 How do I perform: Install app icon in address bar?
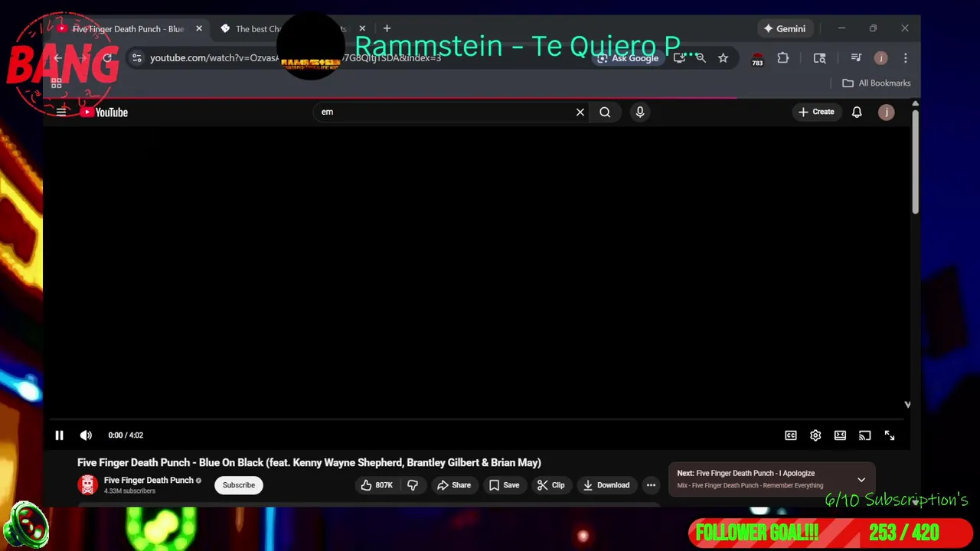click(678, 58)
